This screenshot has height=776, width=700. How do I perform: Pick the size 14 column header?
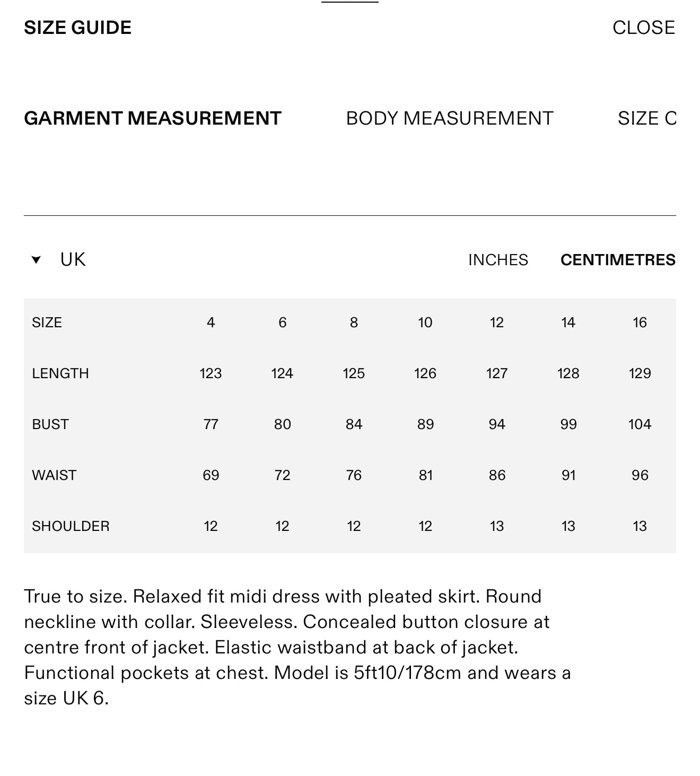pyautogui.click(x=568, y=322)
